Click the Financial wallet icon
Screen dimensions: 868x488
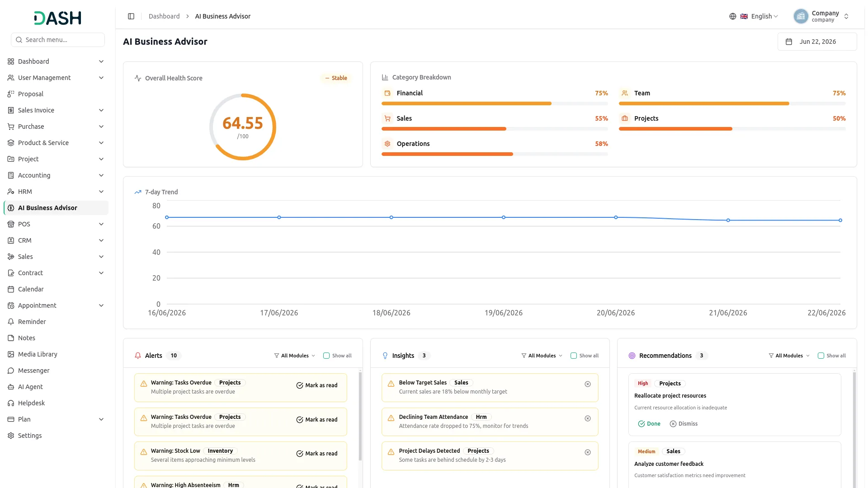(x=387, y=93)
